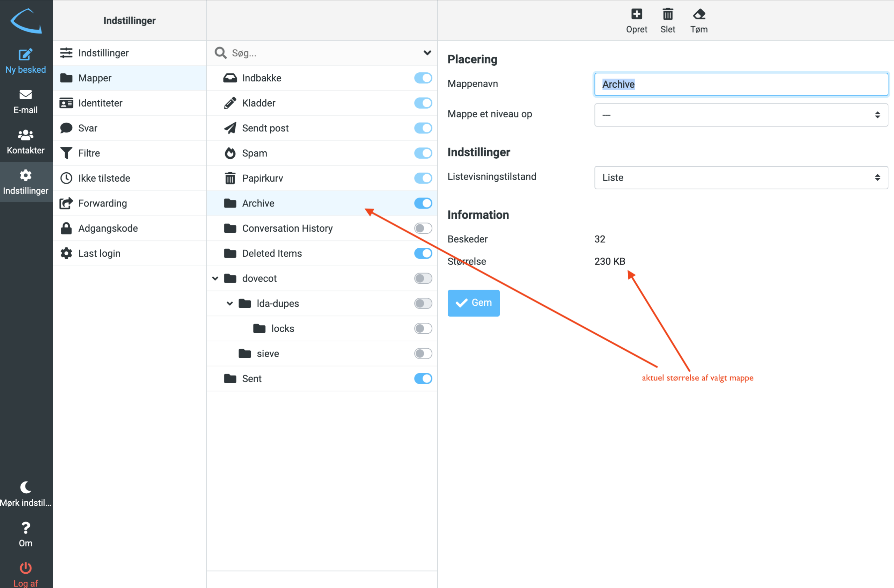This screenshot has height=588, width=894.
Task: Turn off the Sent folder toggle
Action: click(x=423, y=379)
